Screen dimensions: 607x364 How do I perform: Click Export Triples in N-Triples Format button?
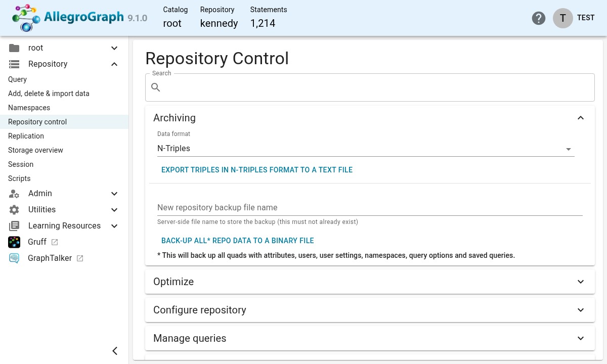point(257,170)
